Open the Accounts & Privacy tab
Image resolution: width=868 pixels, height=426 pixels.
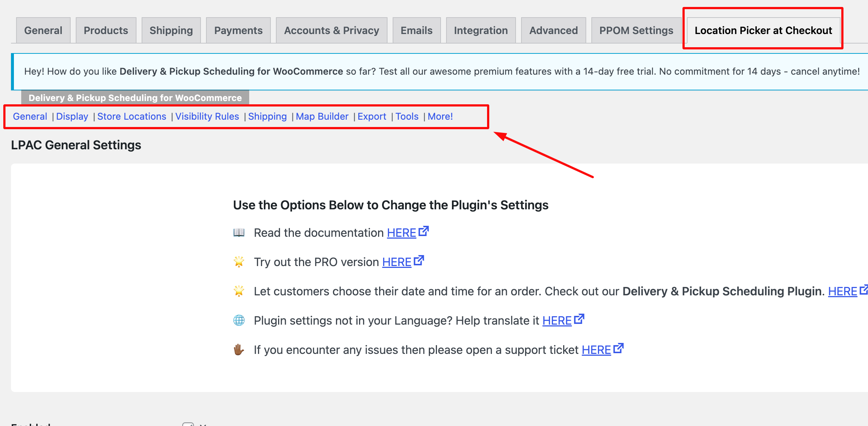point(332,30)
